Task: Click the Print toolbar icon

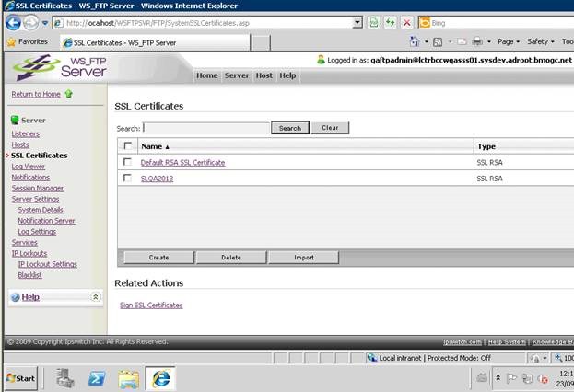Action: tap(477, 41)
